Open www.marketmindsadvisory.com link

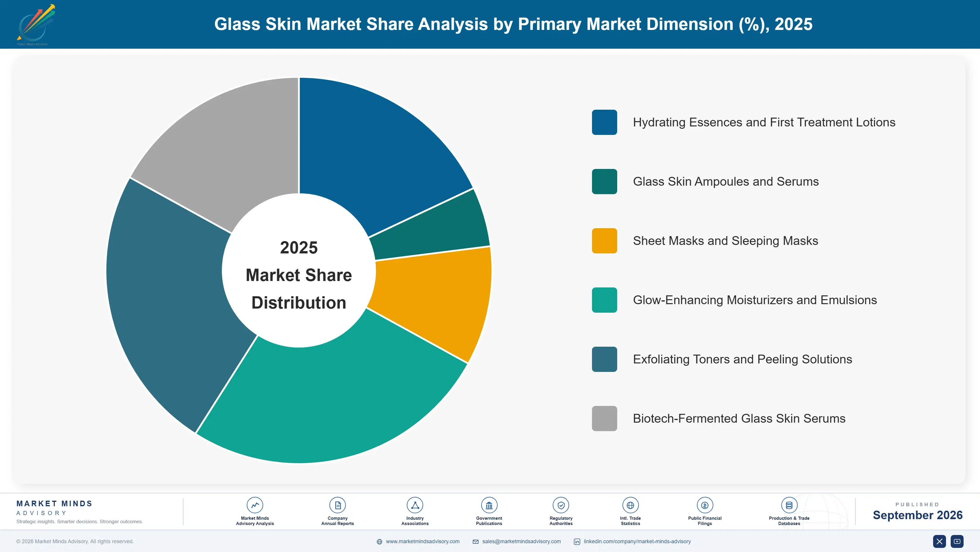(x=423, y=541)
